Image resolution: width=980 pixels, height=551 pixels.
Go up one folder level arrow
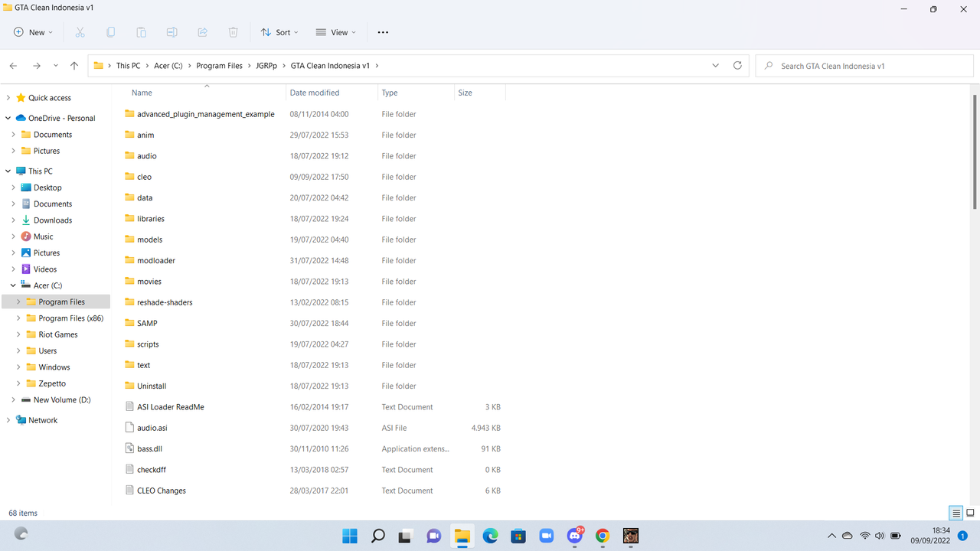pyautogui.click(x=74, y=66)
